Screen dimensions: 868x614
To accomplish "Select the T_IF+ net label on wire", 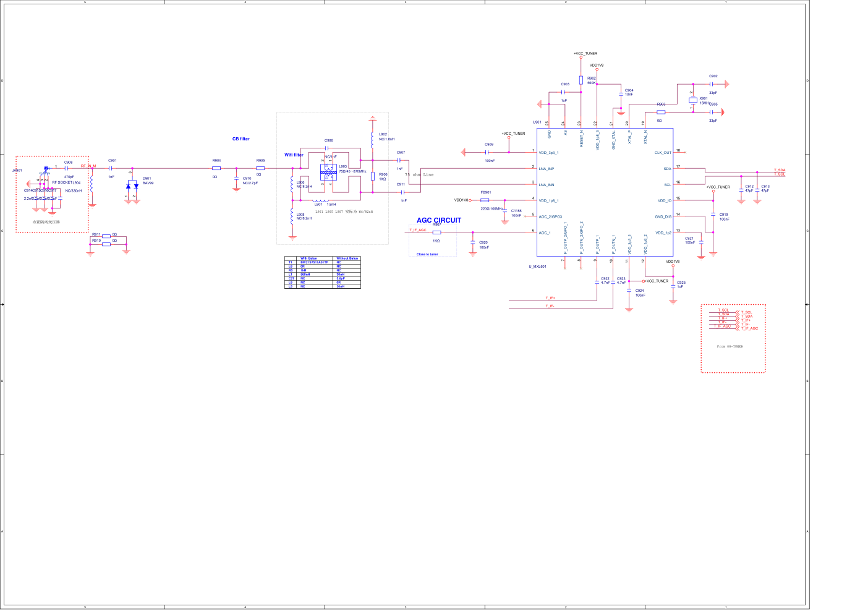I will click(x=550, y=298).
